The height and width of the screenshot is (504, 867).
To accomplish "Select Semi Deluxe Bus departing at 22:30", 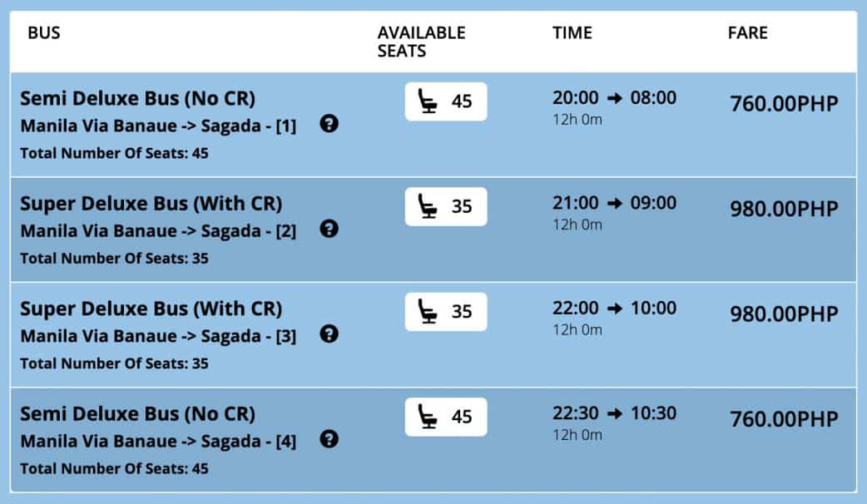I will pyautogui.click(x=137, y=414).
